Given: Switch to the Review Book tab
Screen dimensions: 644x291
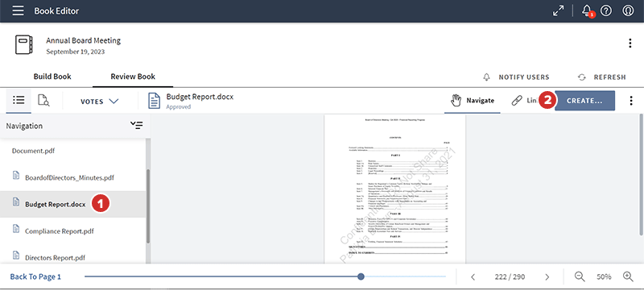Looking at the screenshot, I should point(133,77).
